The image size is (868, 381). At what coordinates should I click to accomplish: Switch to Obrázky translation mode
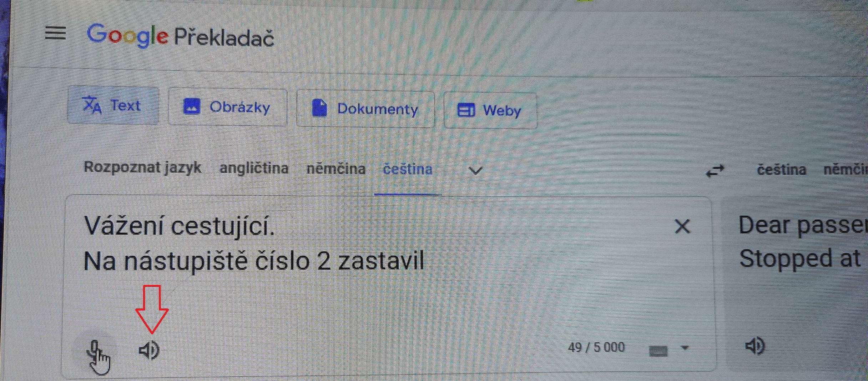(x=227, y=107)
